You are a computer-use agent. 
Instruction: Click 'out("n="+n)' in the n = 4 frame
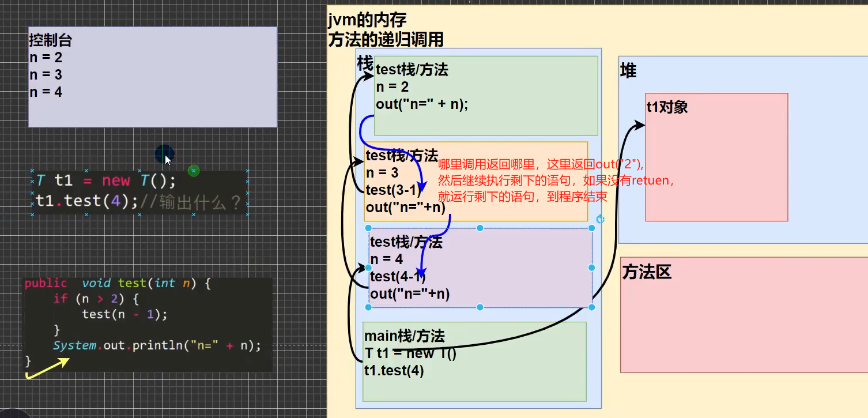(410, 294)
